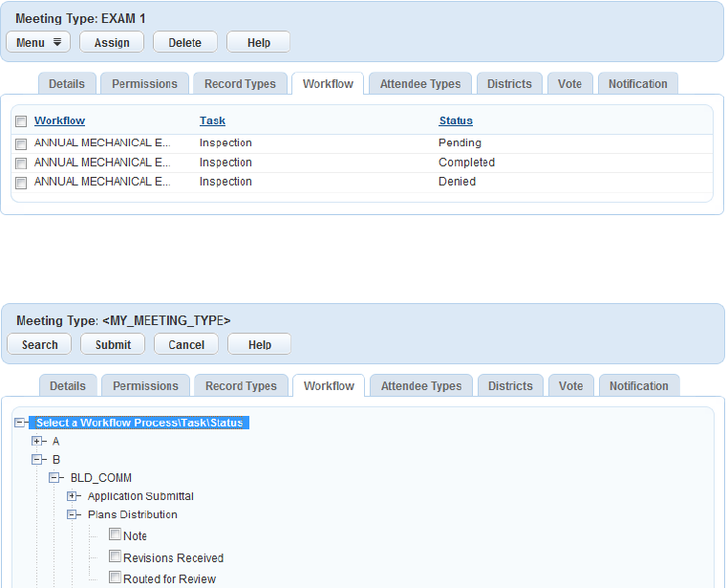Screen dimensions: 728x588
Task: Select the Denied status cell
Action: point(457,181)
